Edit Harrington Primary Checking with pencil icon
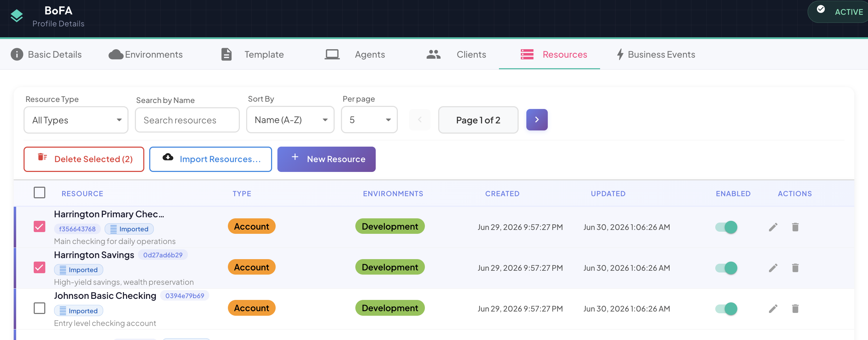This screenshot has width=868, height=340. point(773,227)
